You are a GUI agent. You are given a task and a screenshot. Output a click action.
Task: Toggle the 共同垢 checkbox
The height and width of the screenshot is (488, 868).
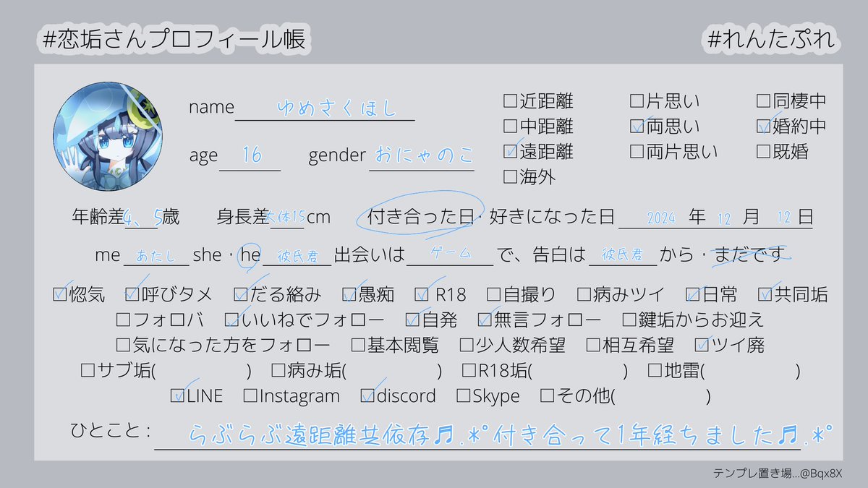point(765,294)
